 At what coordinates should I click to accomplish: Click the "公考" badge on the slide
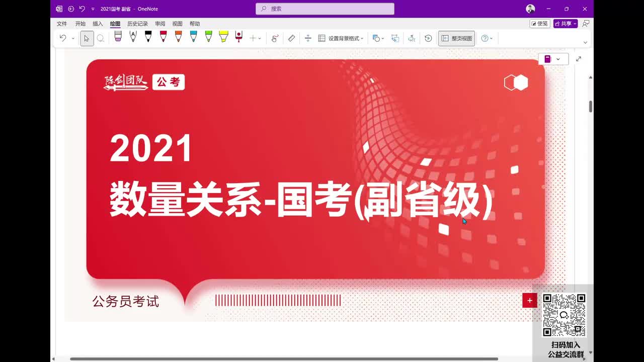click(x=169, y=82)
